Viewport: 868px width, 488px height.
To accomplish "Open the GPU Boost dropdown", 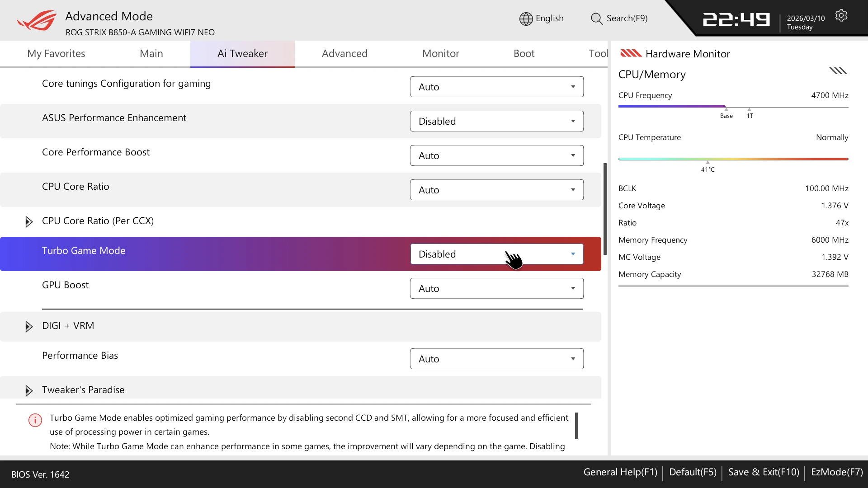I will pyautogui.click(x=496, y=288).
